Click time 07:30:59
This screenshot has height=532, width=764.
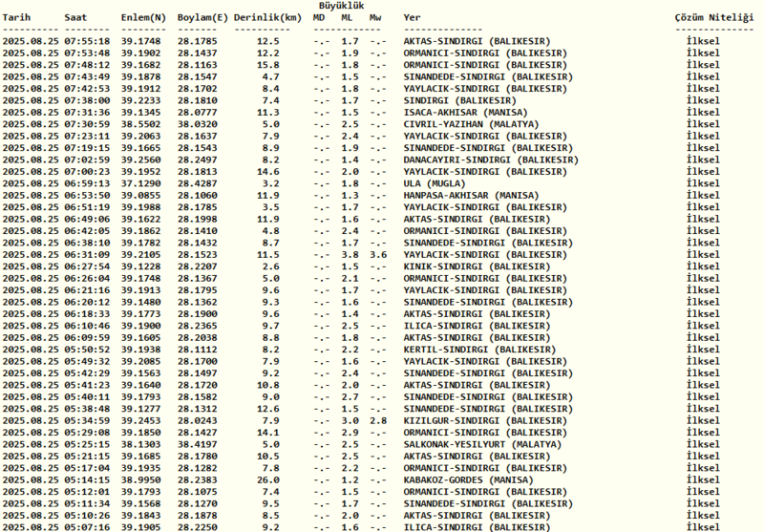coord(87,124)
